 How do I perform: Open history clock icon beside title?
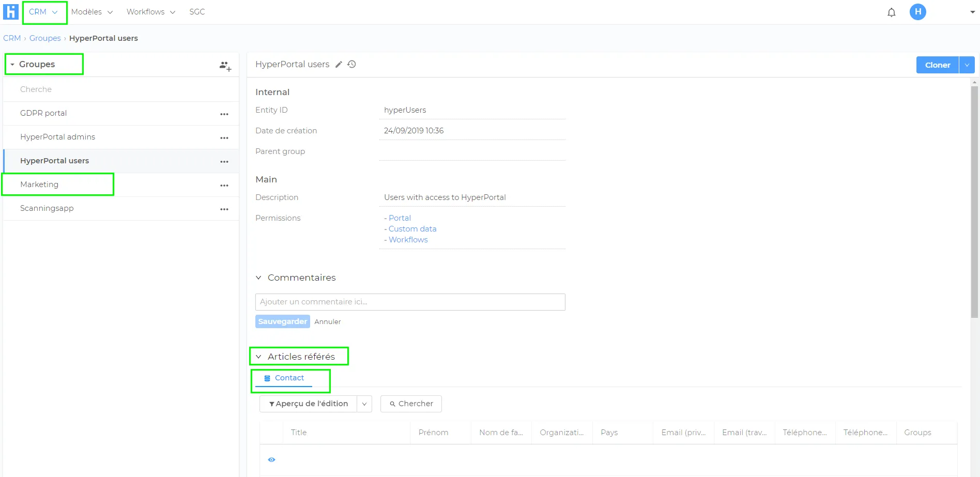352,65
